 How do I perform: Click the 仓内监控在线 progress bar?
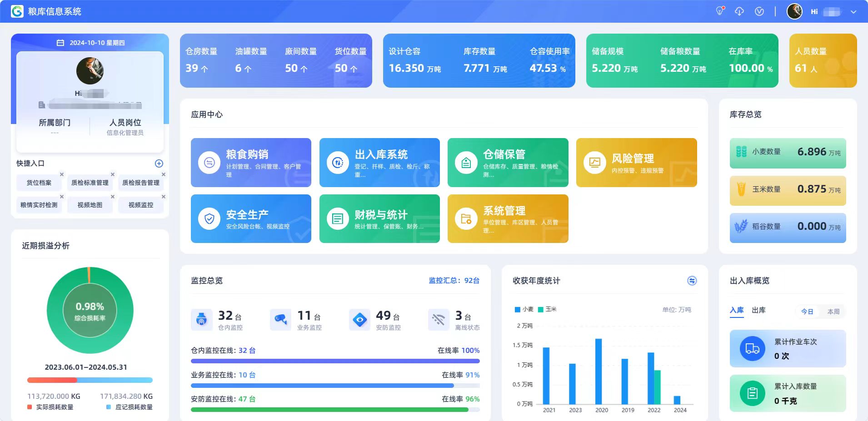pyautogui.click(x=335, y=361)
